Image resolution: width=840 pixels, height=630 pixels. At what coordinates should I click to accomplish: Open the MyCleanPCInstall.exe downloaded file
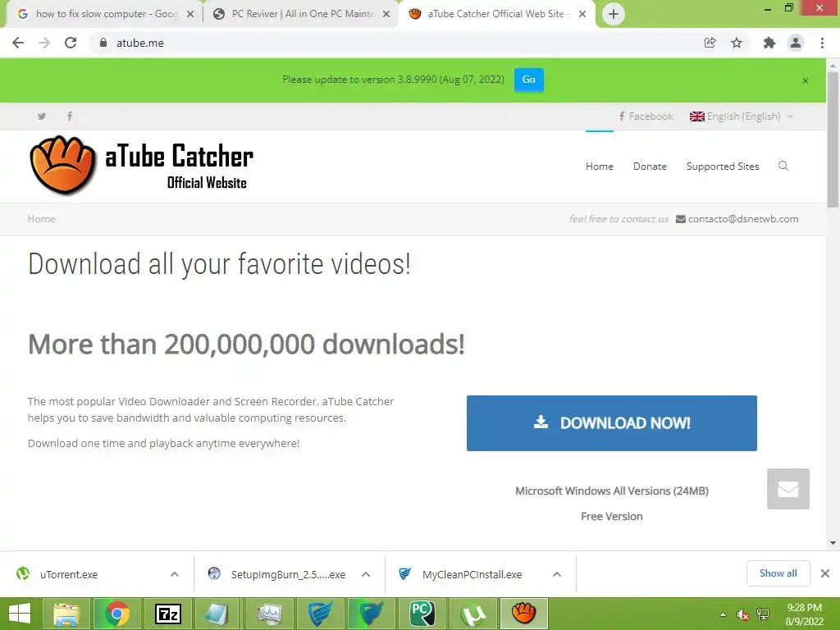point(472,574)
